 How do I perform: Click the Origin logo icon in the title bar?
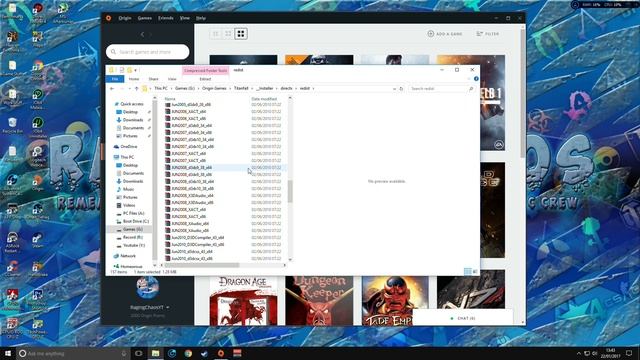108,18
